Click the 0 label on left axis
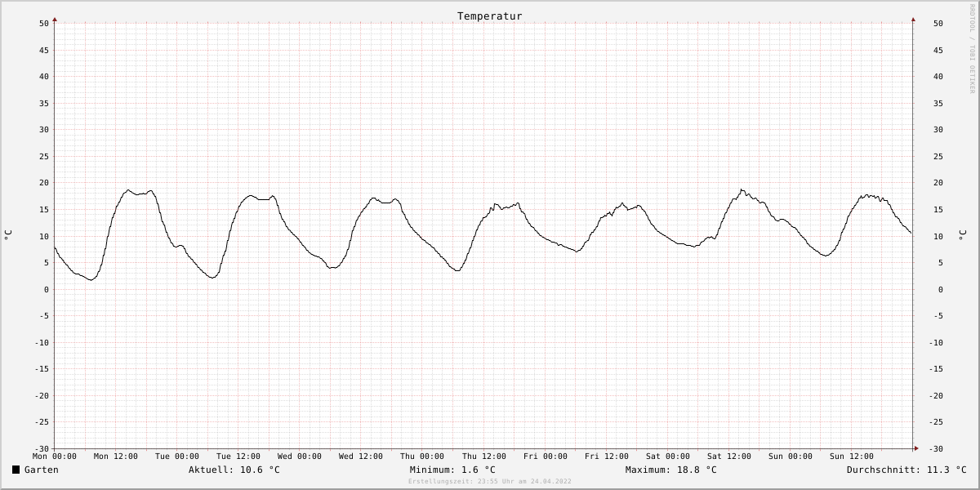Viewport: 980px width, 490px height. click(x=47, y=290)
